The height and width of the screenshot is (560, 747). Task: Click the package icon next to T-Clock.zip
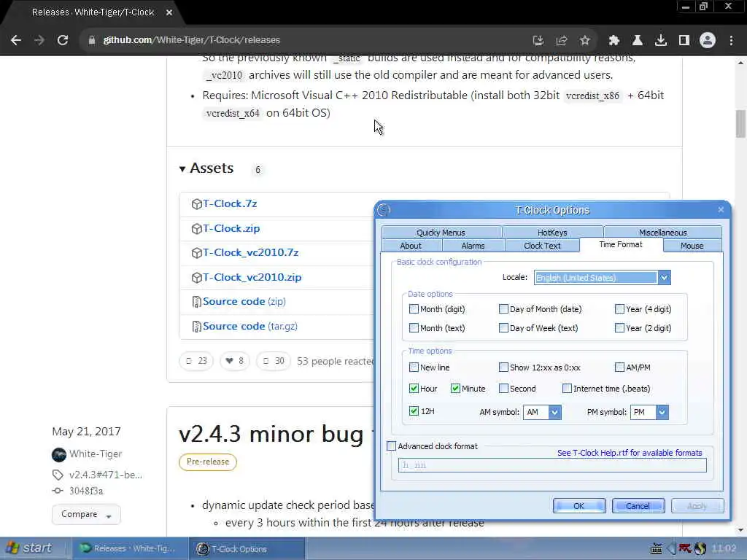tap(196, 229)
